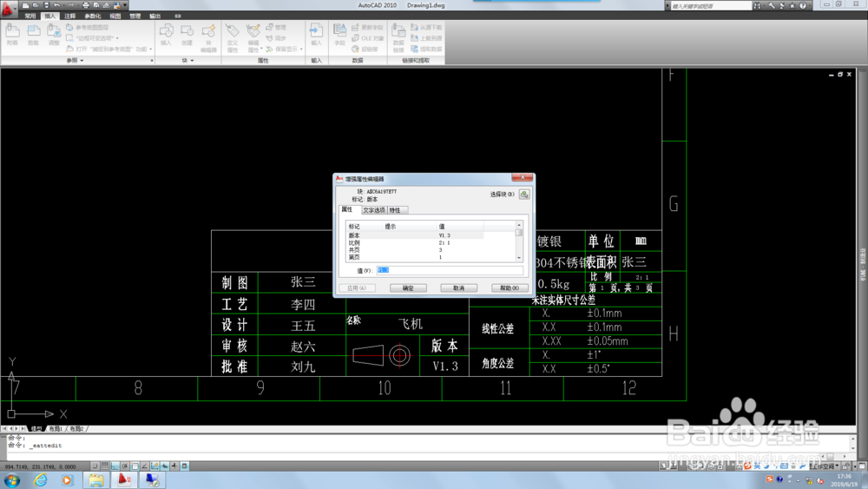
Task: Click the 取消 button in dialog
Action: [x=459, y=288]
